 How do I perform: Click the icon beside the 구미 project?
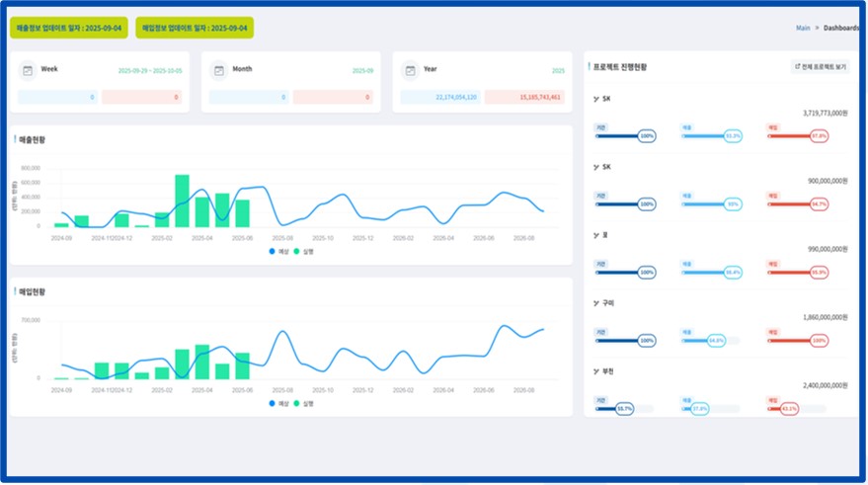tap(596, 303)
